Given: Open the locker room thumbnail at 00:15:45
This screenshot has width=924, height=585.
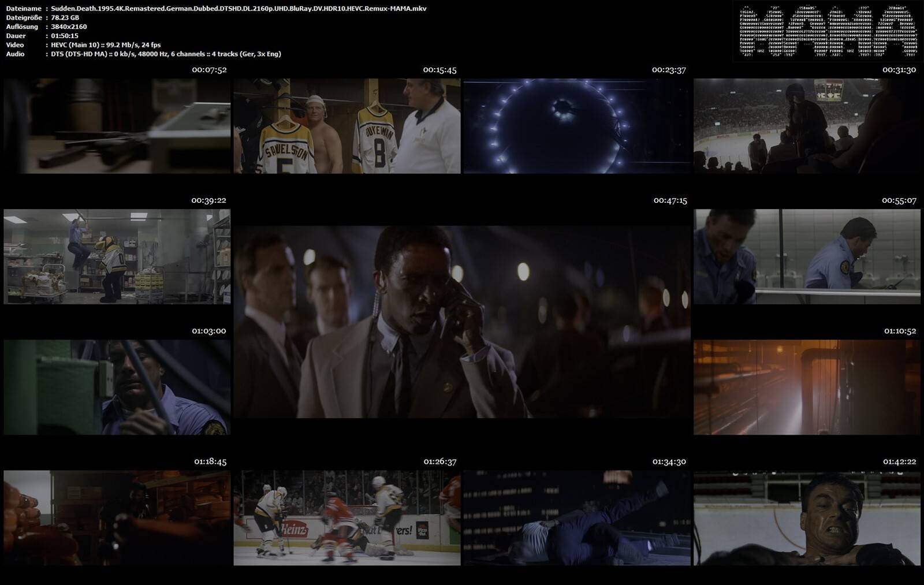Looking at the screenshot, I should coord(347,126).
